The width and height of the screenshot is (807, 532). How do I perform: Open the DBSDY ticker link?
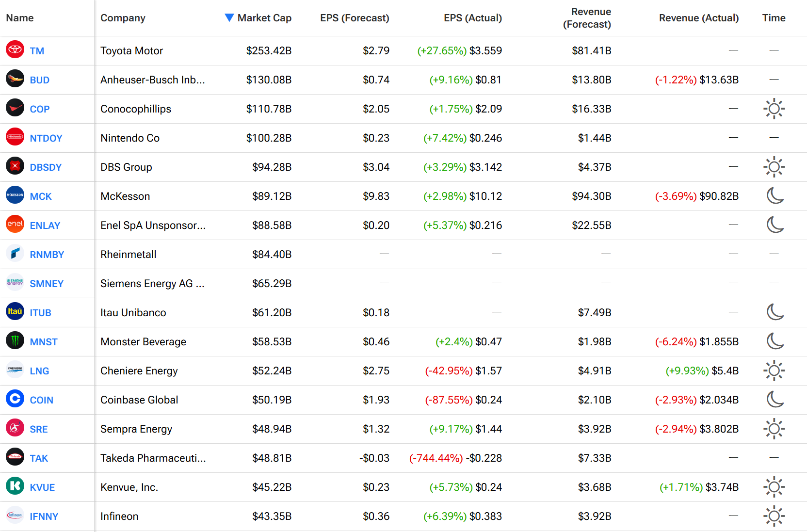[46, 167]
